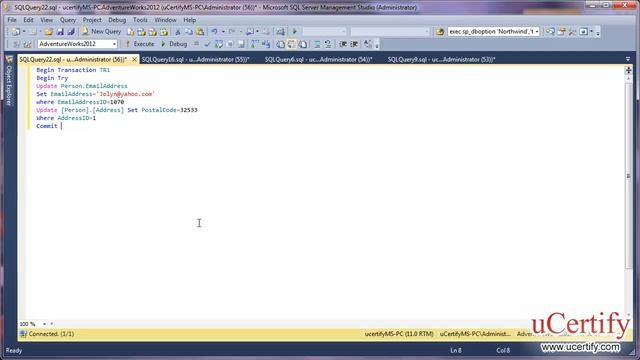Save the query with the Save icon
640x360 pixels.
click(60, 31)
